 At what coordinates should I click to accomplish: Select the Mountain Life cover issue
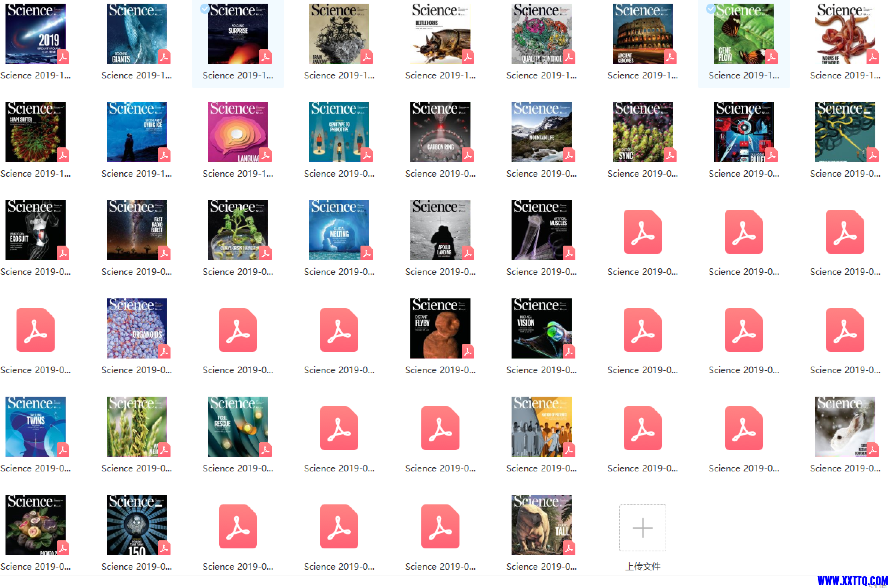point(541,132)
